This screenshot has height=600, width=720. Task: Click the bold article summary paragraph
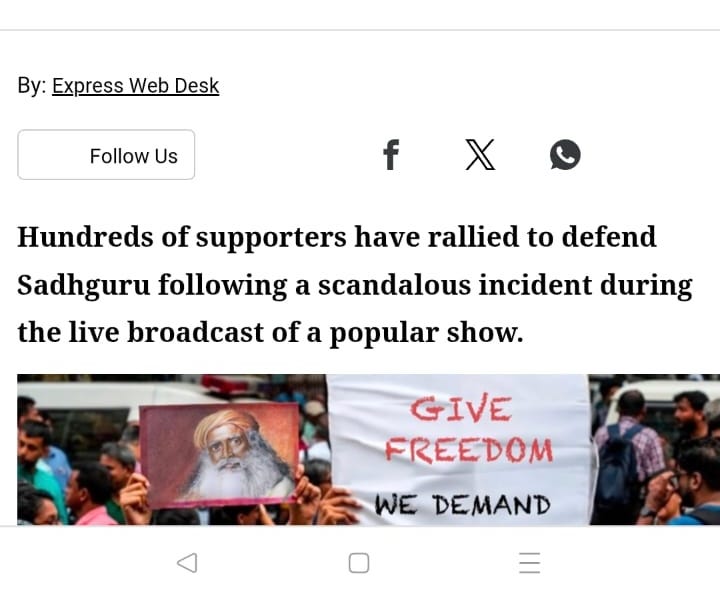tap(355, 285)
